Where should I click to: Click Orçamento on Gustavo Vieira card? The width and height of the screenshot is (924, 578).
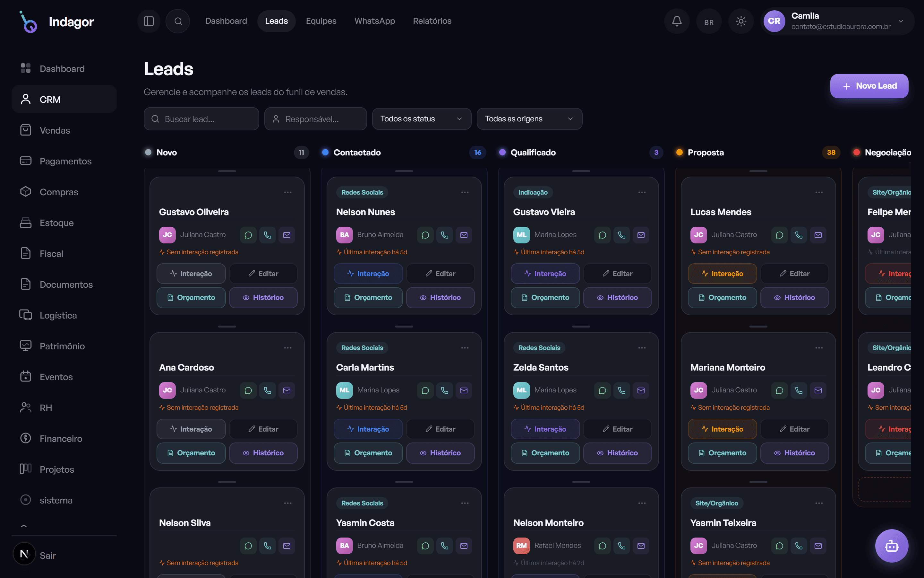tap(545, 297)
